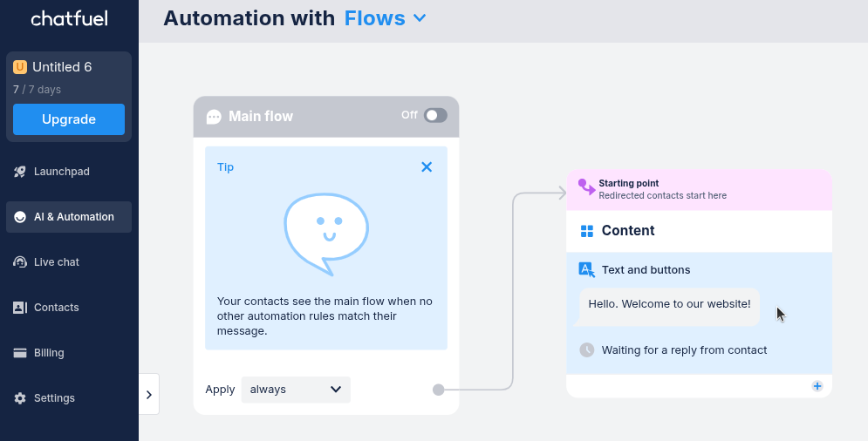868x441 pixels.
Task: Click the Billing card icon
Action: pos(20,353)
